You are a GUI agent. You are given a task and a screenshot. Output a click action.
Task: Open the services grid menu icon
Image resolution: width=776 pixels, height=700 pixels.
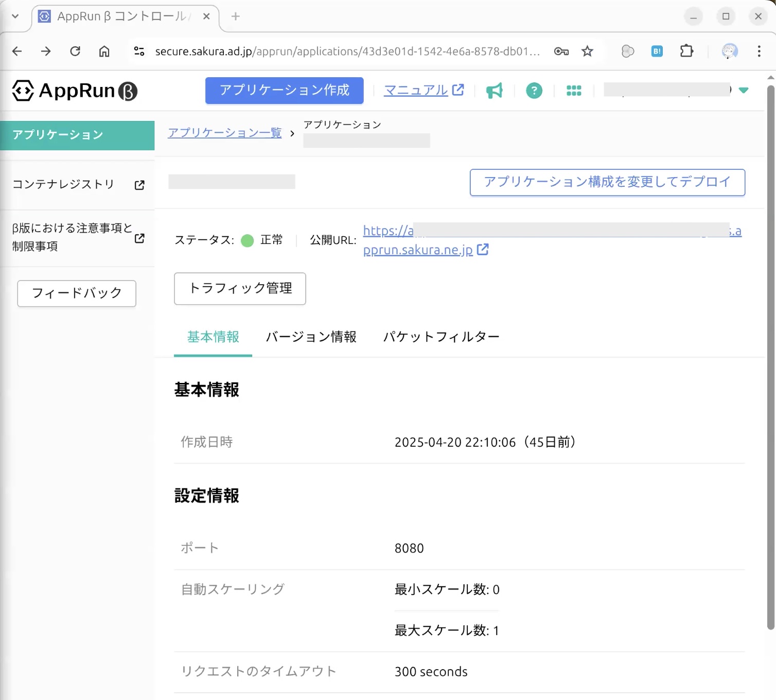(574, 91)
